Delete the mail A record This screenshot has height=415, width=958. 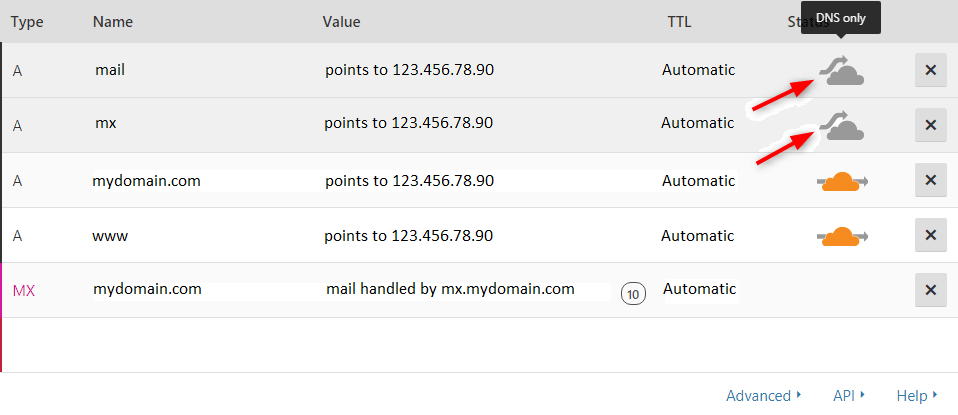point(930,70)
